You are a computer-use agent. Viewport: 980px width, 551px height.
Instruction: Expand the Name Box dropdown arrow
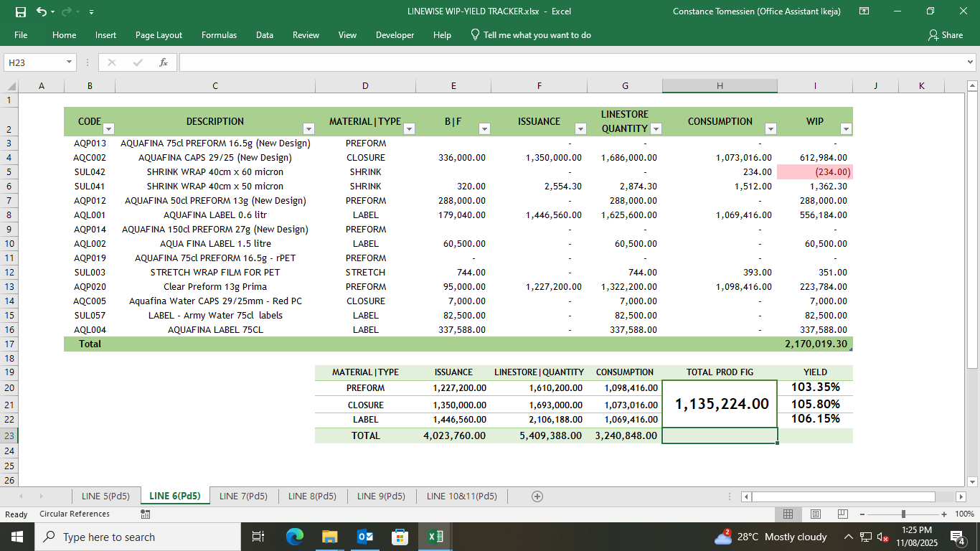pyautogui.click(x=70, y=62)
